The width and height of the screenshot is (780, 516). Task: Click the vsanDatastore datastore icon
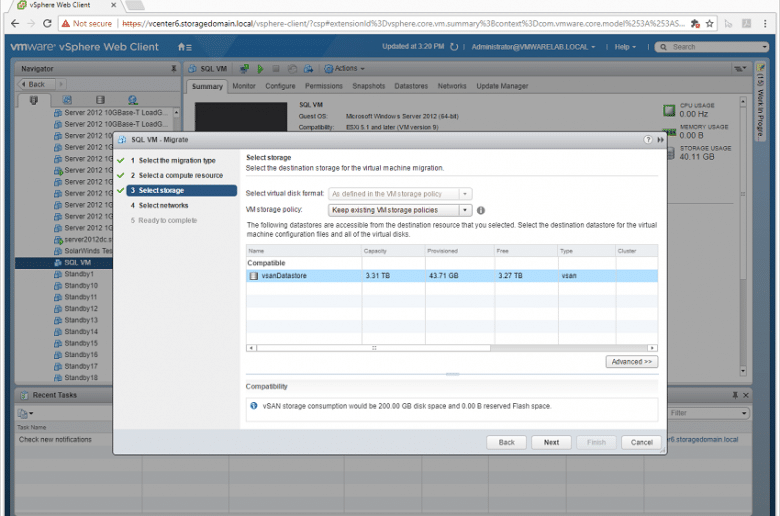(254, 276)
